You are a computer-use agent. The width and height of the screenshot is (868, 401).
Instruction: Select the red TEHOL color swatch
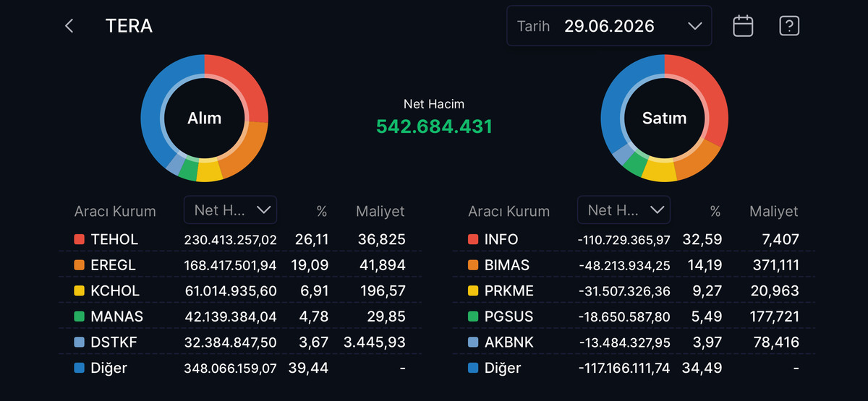point(80,239)
